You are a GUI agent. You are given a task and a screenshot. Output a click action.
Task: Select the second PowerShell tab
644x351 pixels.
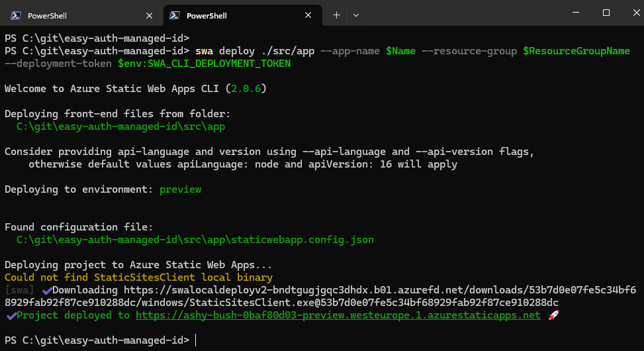point(242,16)
